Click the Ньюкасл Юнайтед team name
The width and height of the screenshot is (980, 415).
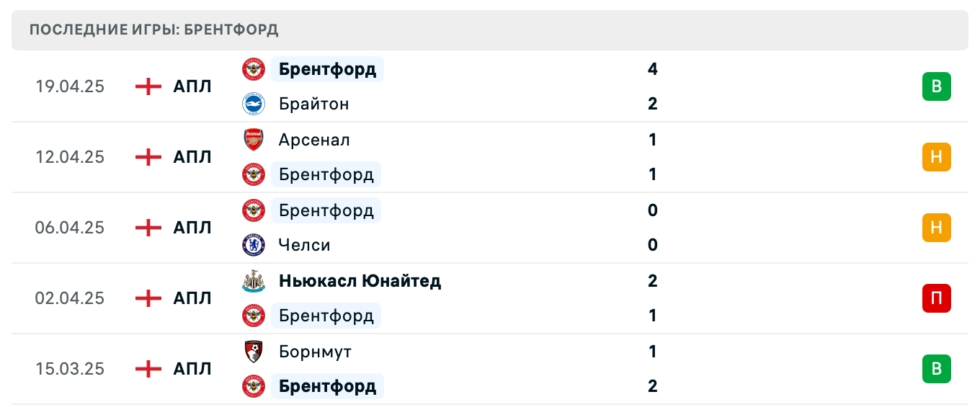click(360, 281)
